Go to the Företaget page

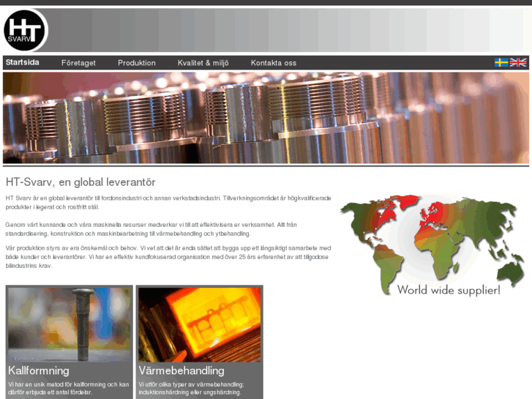point(78,63)
